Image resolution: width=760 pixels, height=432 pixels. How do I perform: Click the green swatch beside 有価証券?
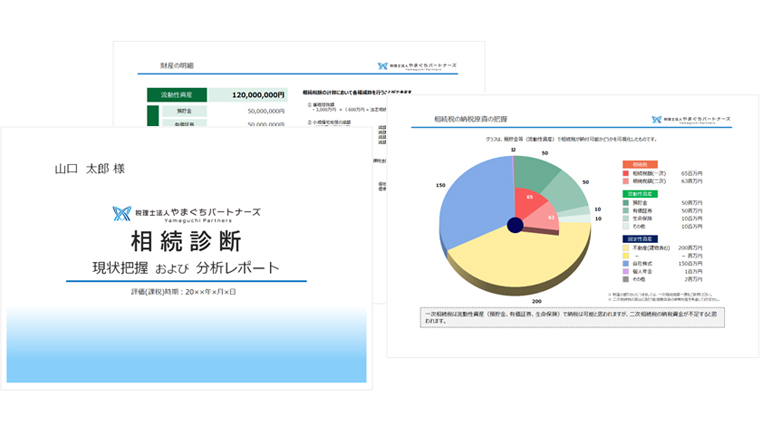(626, 210)
